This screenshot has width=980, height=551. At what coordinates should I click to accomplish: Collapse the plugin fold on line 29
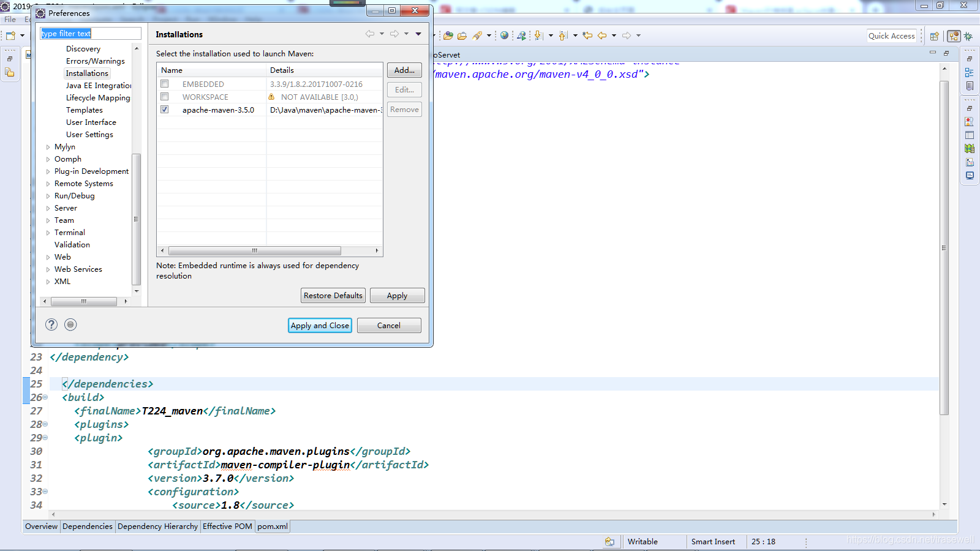[x=45, y=438]
